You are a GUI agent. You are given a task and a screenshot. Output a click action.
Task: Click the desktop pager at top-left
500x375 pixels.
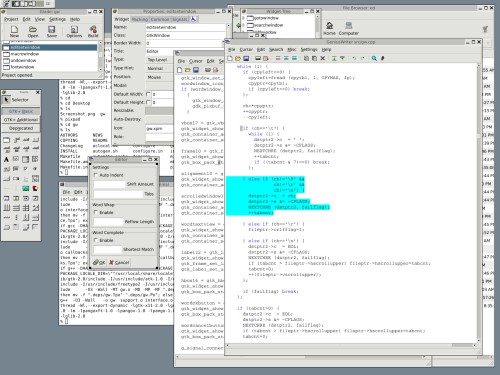point(28,4)
